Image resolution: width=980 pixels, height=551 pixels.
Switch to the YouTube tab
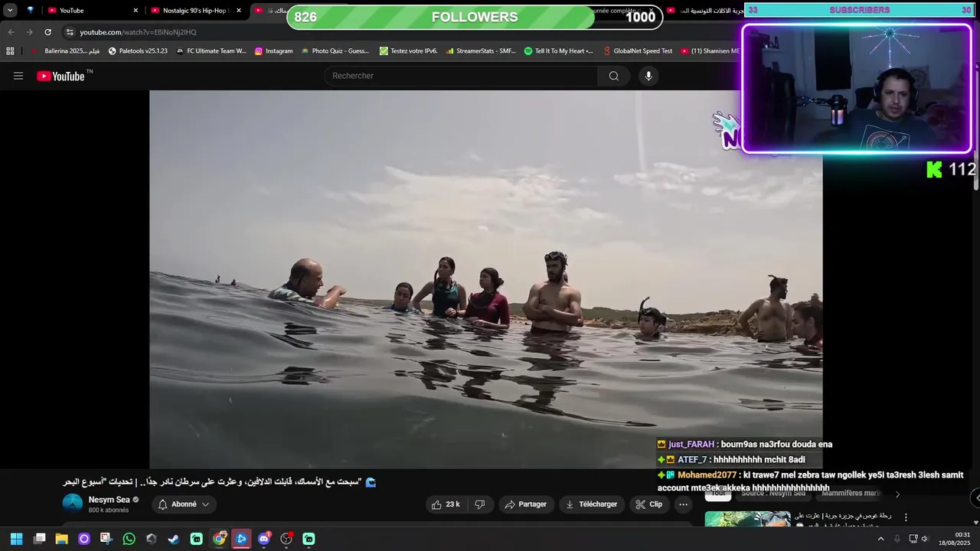[x=93, y=10]
